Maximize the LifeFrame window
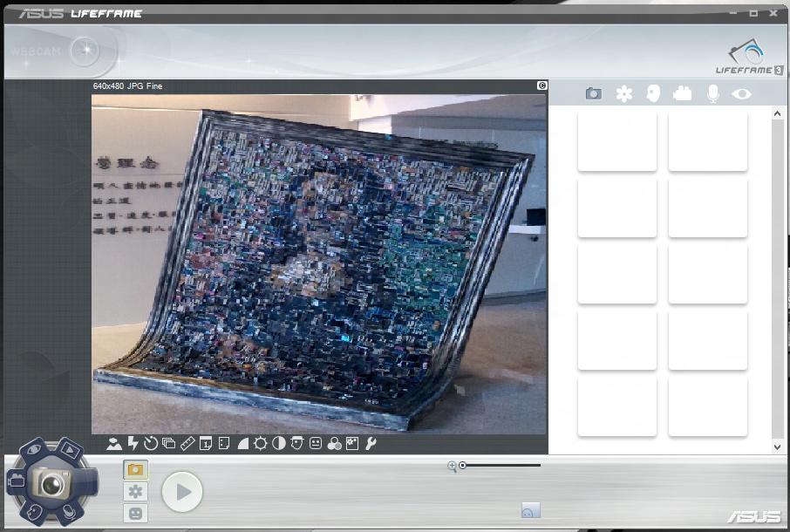790x532 pixels. click(x=753, y=13)
